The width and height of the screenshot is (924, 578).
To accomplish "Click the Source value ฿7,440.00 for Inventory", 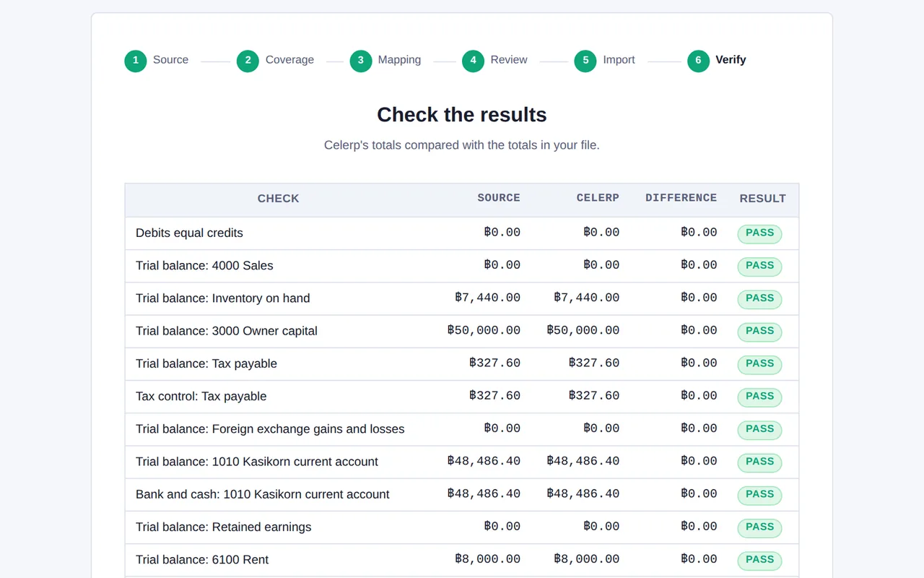I will point(488,298).
